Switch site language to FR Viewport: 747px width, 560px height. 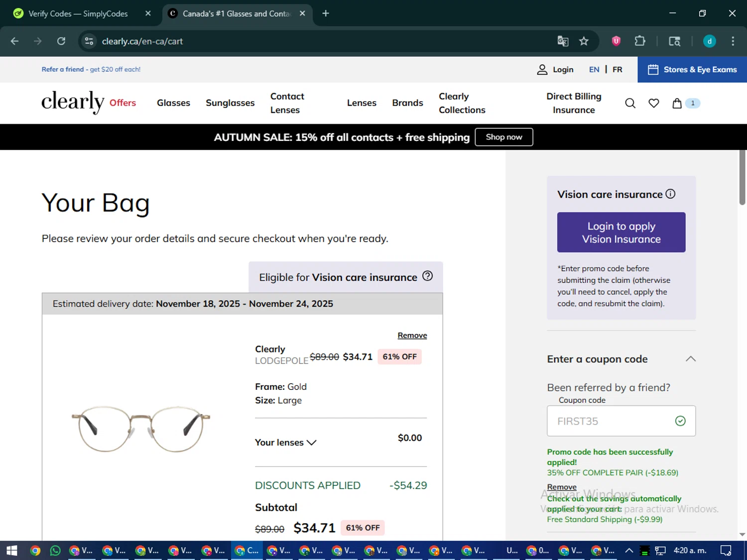click(617, 70)
